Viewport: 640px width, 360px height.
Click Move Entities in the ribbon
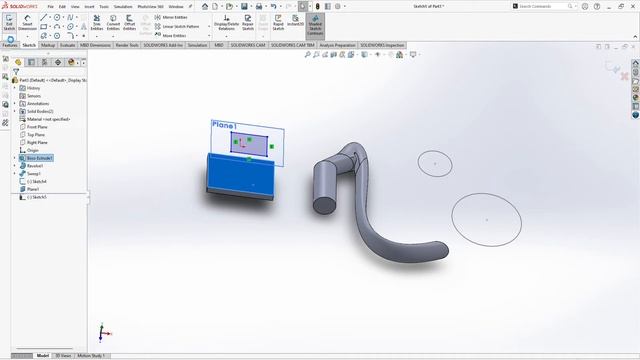[170, 36]
